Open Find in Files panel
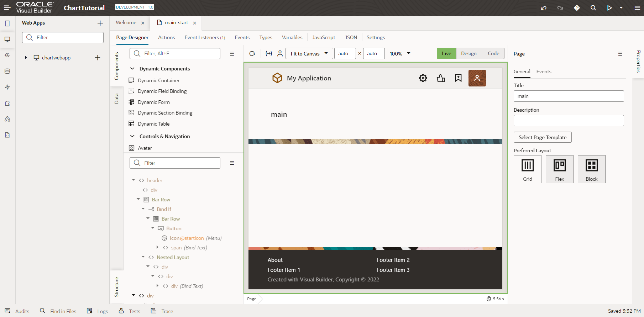Image resolution: width=644 pixels, height=317 pixels. pyautogui.click(x=58, y=311)
